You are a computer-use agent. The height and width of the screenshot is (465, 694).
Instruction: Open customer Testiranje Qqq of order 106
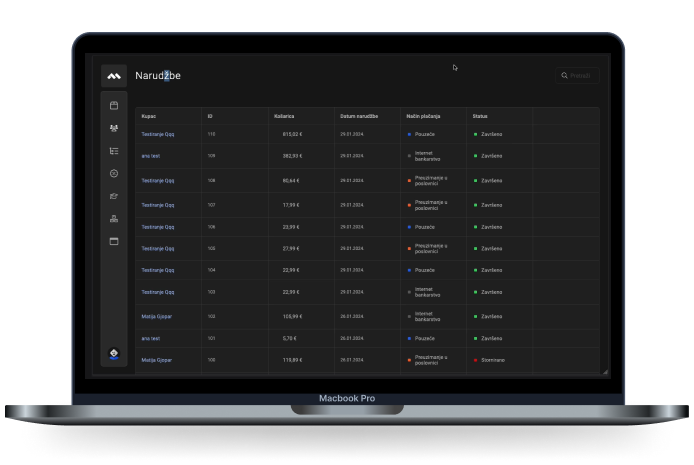pos(158,227)
